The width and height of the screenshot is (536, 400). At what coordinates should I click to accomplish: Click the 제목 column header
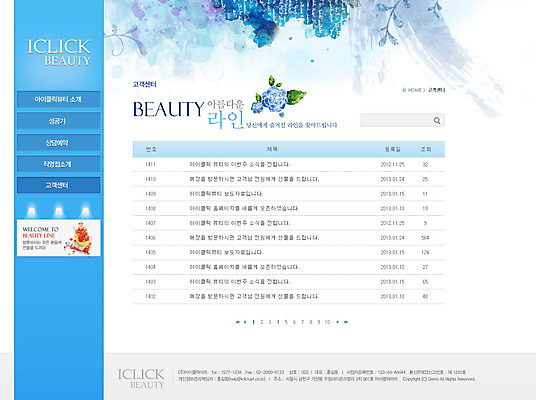[272, 149]
